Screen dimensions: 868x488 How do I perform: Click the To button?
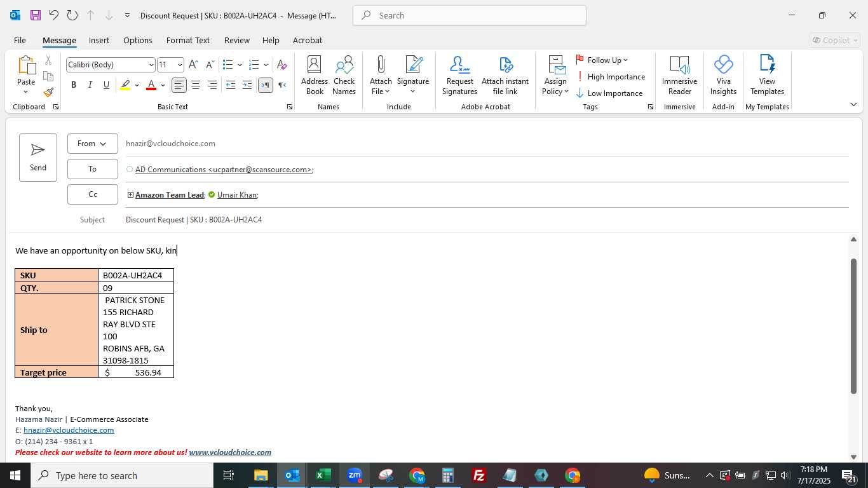[x=93, y=169]
